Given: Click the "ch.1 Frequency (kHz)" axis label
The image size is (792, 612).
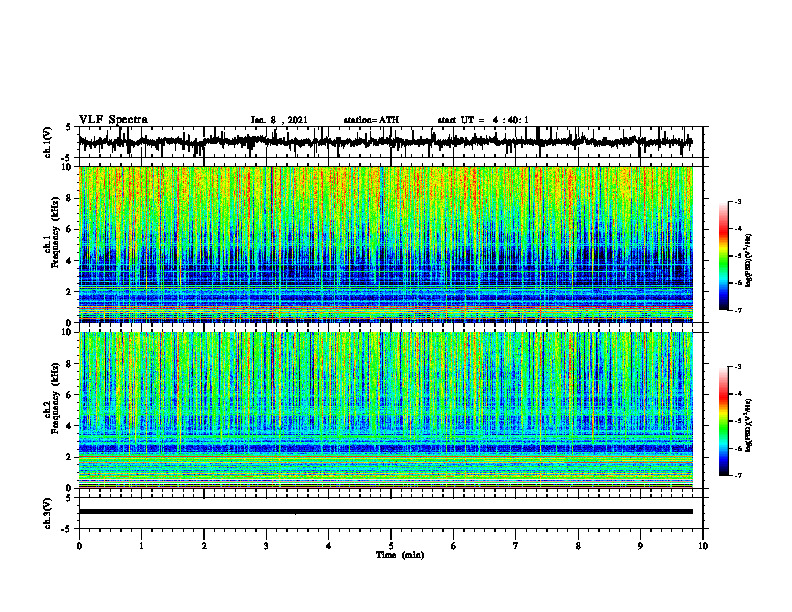Looking at the screenshot, I should click(52, 232).
